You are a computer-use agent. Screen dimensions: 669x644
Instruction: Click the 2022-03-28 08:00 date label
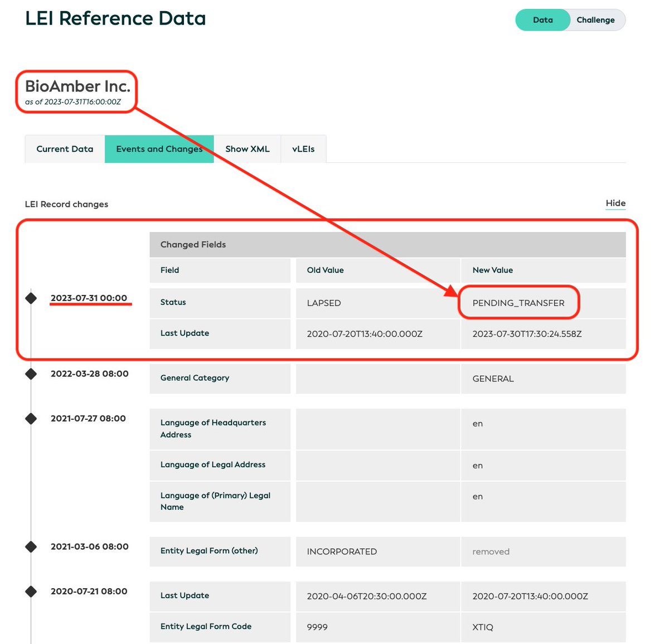[x=90, y=374]
